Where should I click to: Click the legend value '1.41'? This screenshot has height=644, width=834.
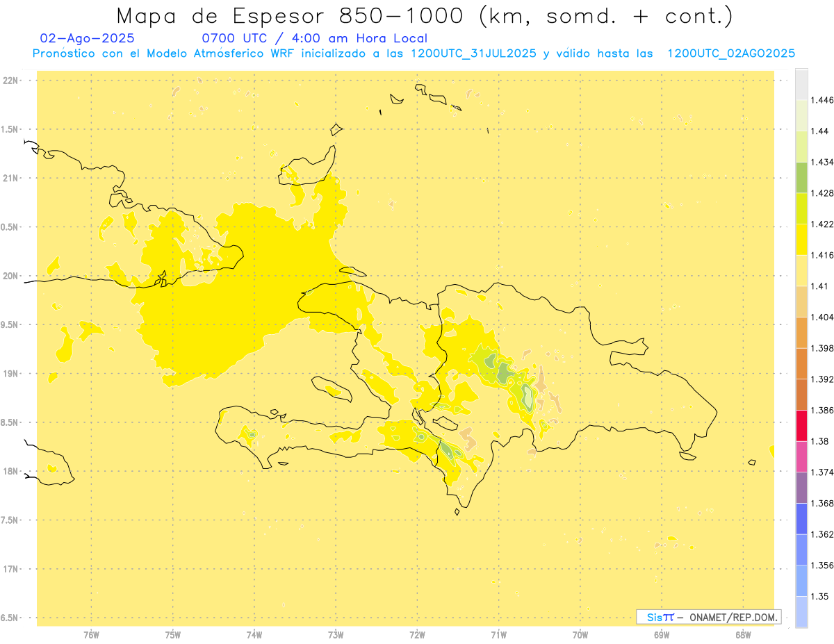[x=821, y=286]
